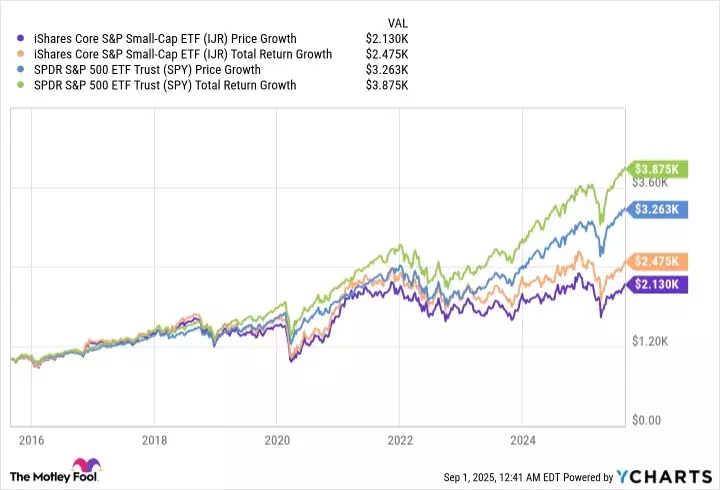The height and width of the screenshot is (490, 720).
Task: Click the 2020 x-axis year label
Action: (277, 439)
